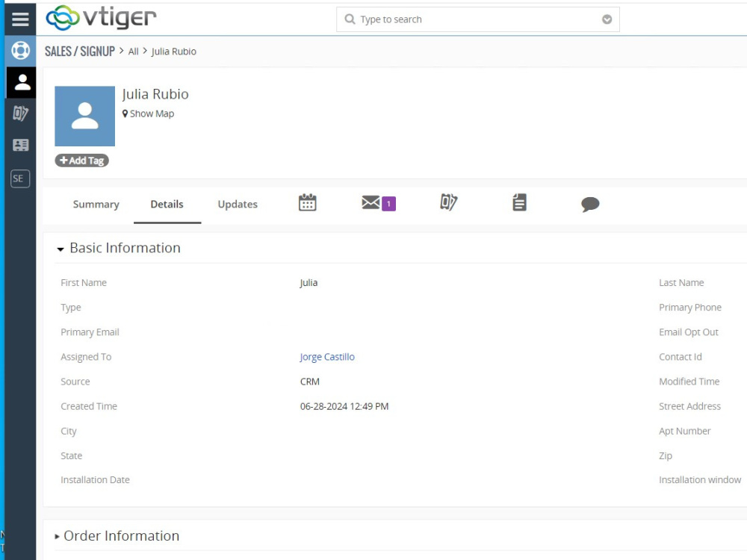Screen dimensions: 747x560
Task: Open the tickets icon in sidebar
Action: tap(20, 113)
